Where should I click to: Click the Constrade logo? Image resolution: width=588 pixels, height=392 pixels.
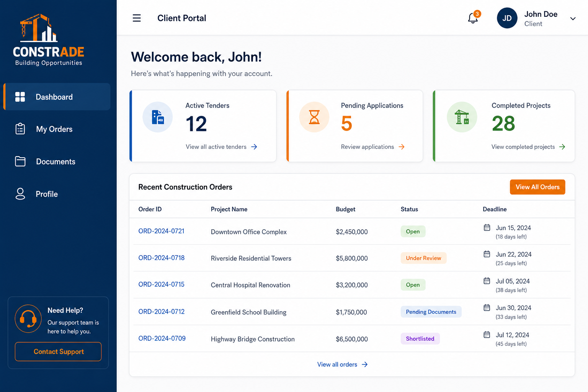[48, 40]
